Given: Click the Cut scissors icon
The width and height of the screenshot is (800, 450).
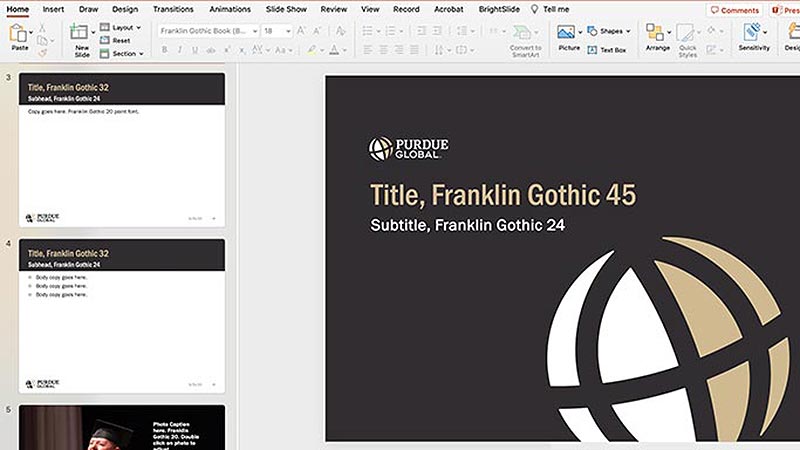Looking at the screenshot, I should pos(42,28).
